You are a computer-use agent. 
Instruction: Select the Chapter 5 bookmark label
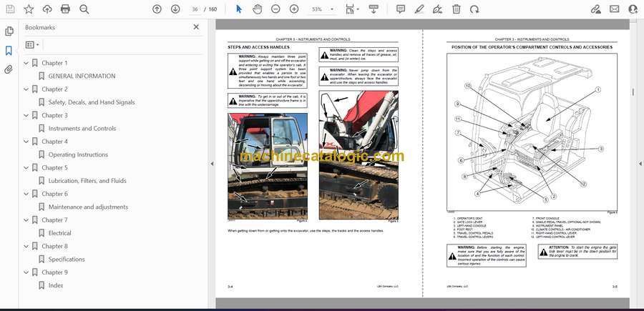pyautogui.click(x=54, y=168)
